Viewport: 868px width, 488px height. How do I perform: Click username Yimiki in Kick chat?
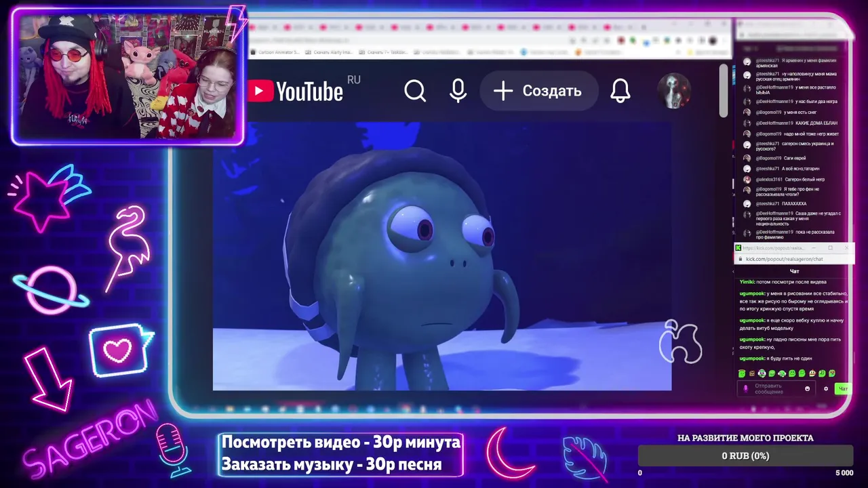coord(747,282)
